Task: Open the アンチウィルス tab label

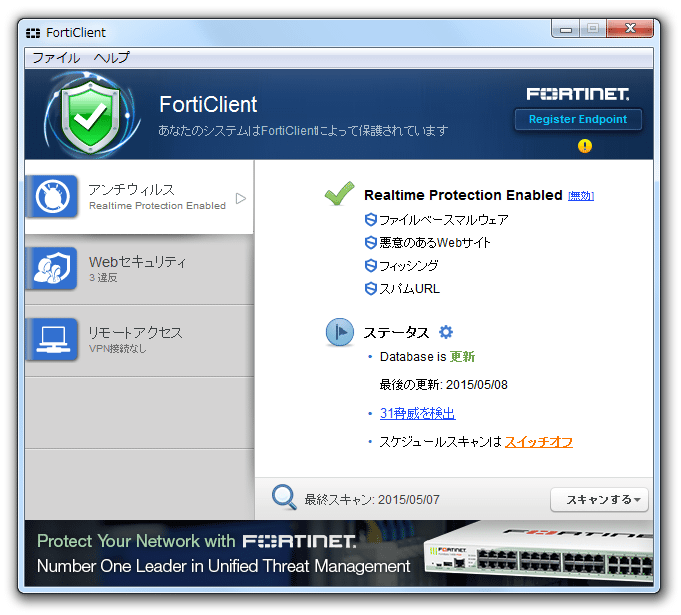Action: pos(131,190)
